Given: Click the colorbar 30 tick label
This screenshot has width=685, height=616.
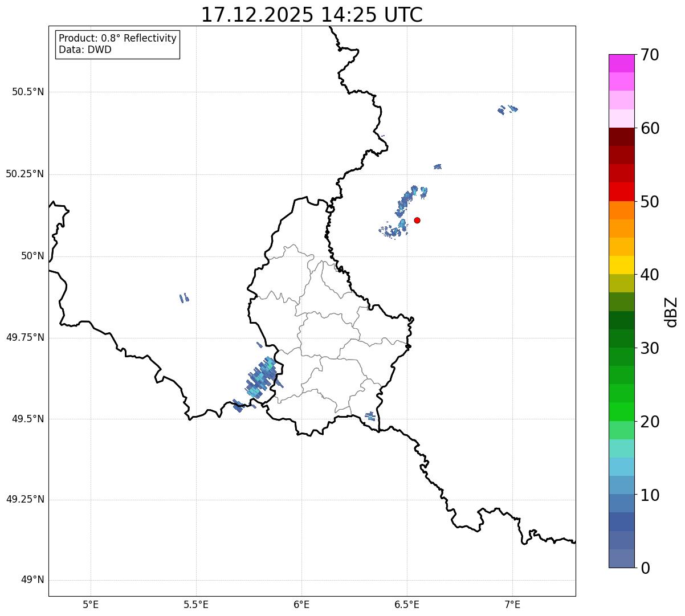Looking at the screenshot, I should (649, 348).
